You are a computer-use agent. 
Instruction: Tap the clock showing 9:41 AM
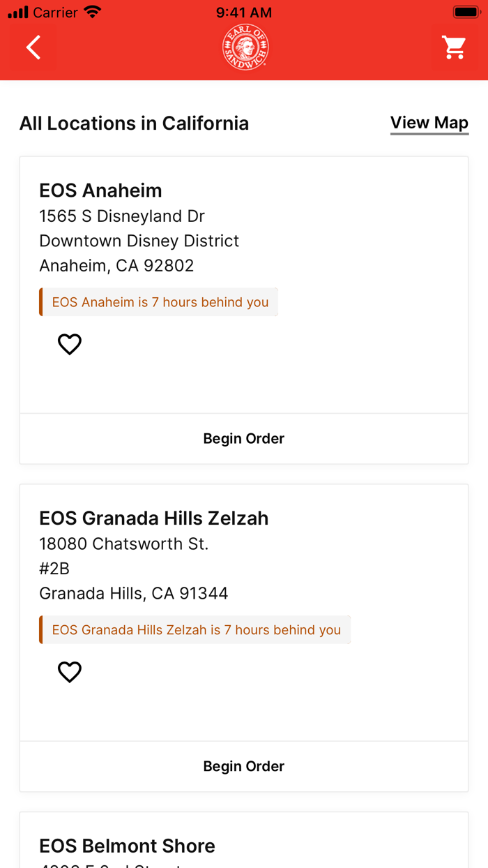tap(245, 12)
